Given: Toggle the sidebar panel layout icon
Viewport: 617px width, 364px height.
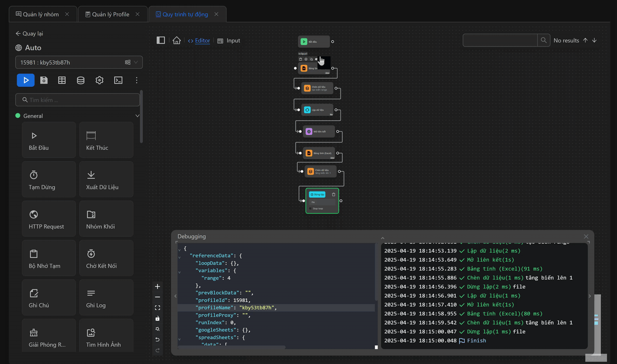Looking at the screenshot, I should pos(160,40).
